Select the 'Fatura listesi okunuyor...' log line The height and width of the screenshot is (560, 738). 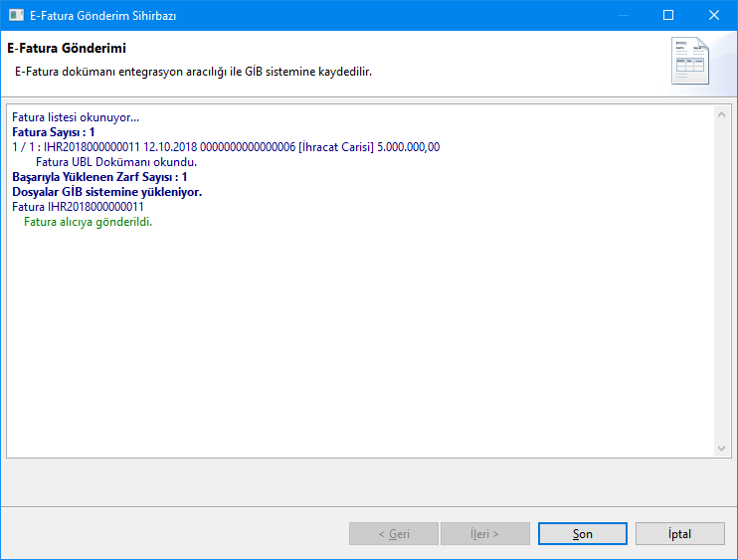click(x=76, y=117)
